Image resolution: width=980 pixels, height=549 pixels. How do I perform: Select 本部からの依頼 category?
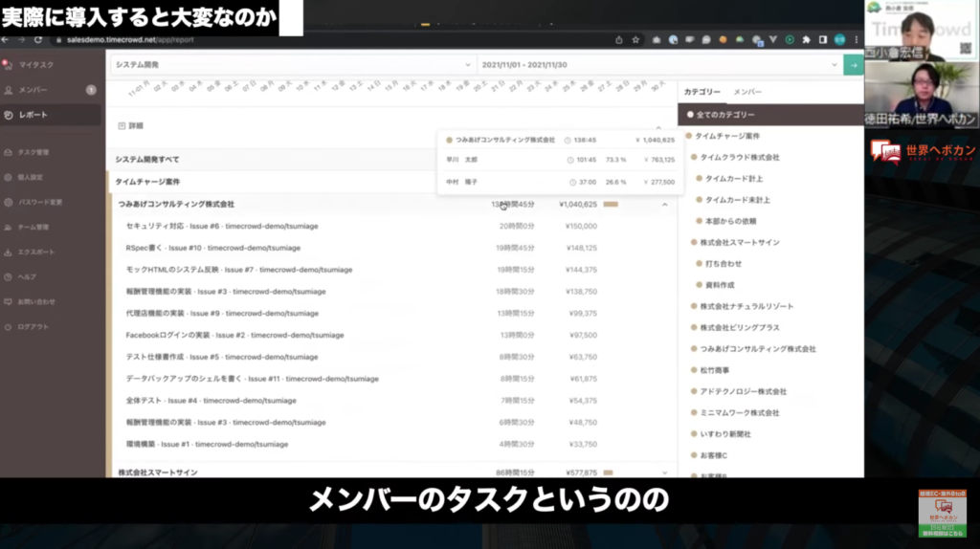pyautogui.click(x=730, y=221)
